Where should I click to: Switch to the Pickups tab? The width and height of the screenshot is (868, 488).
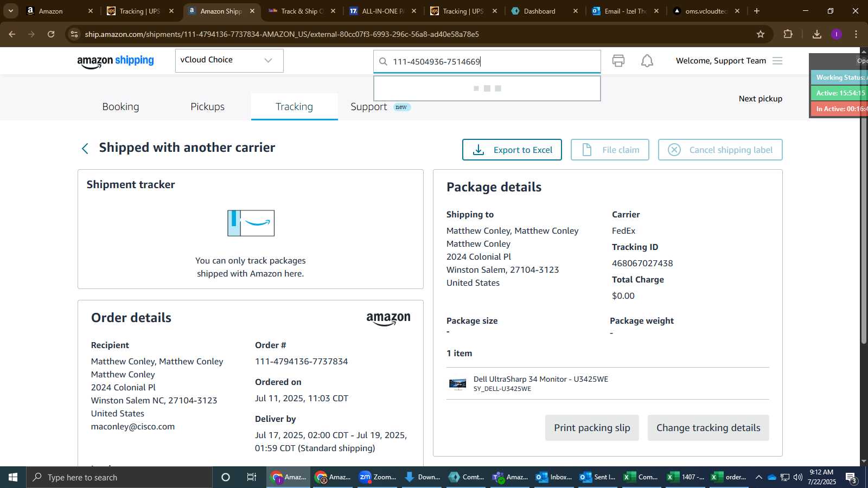pyautogui.click(x=207, y=107)
